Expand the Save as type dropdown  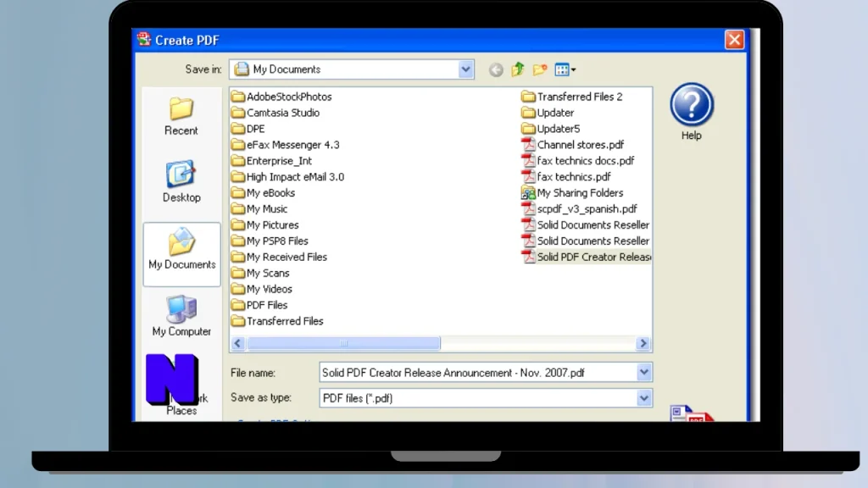pos(644,398)
